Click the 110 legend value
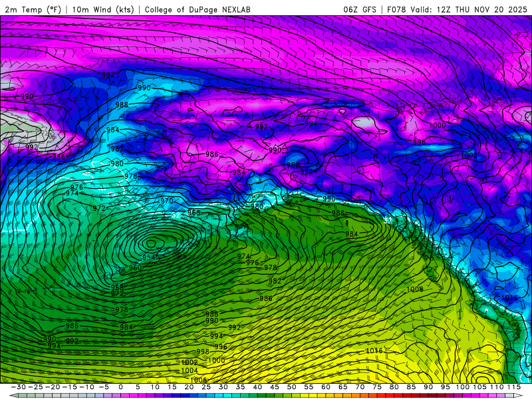This screenshot has height=399, width=532. click(x=497, y=387)
